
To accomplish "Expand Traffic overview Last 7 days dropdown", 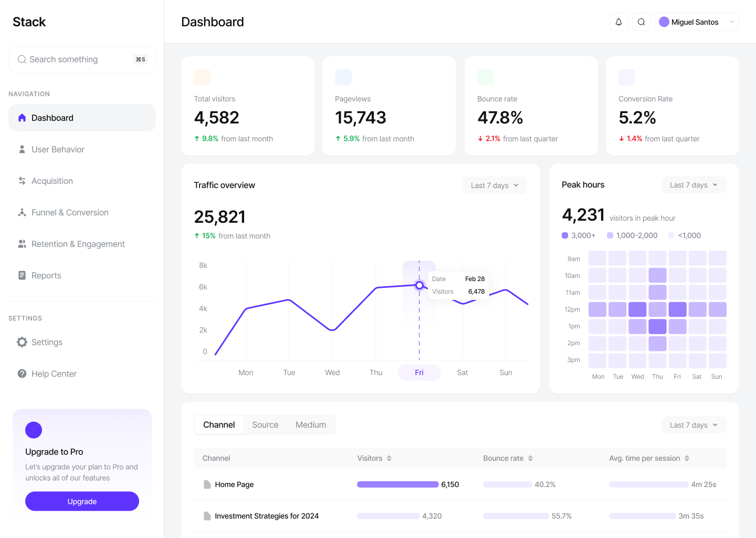I will [x=495, y=185].
